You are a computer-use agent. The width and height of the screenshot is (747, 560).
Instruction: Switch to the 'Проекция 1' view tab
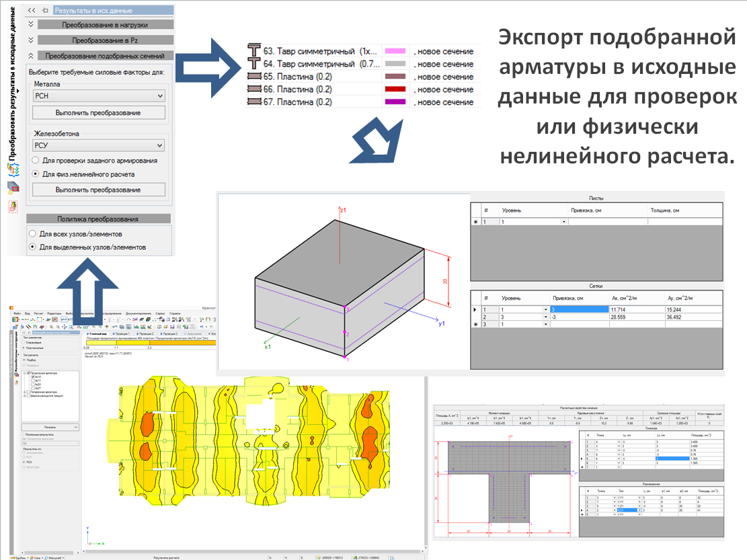click(122, 334)
